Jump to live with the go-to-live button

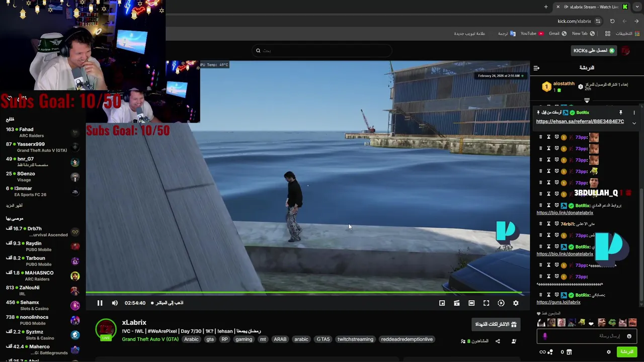click(167, 303)
